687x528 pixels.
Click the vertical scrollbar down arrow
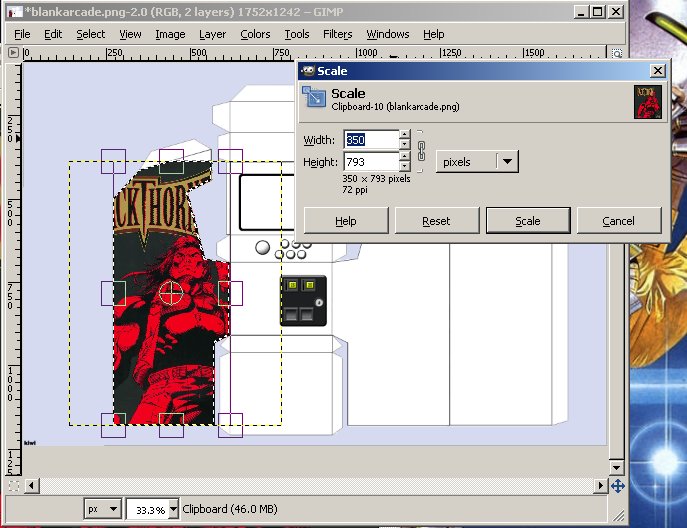point(616,467)
